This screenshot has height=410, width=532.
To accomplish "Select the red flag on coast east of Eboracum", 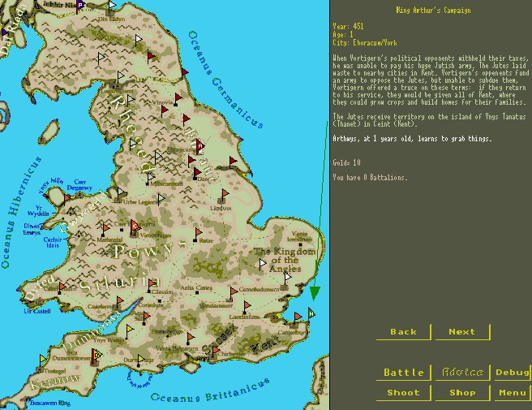I will 233,162.
